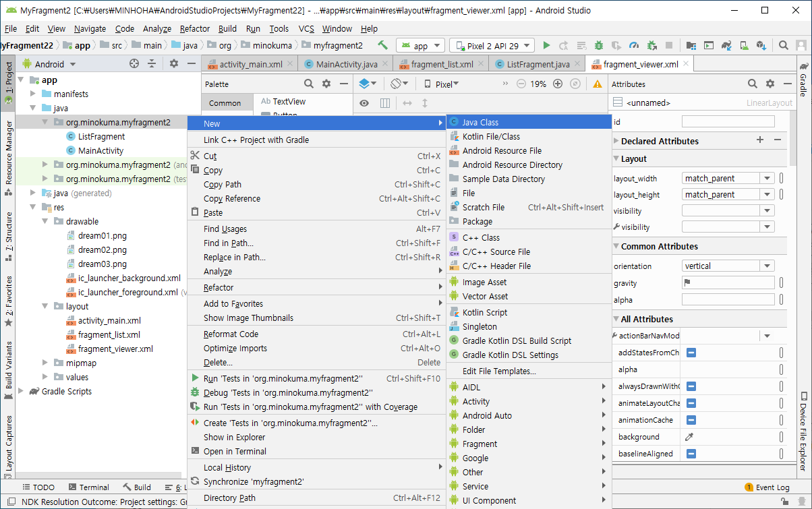Open the orientation vertical dropdown
The height and width of the screenshot is (509, 812).
(767, 266)
